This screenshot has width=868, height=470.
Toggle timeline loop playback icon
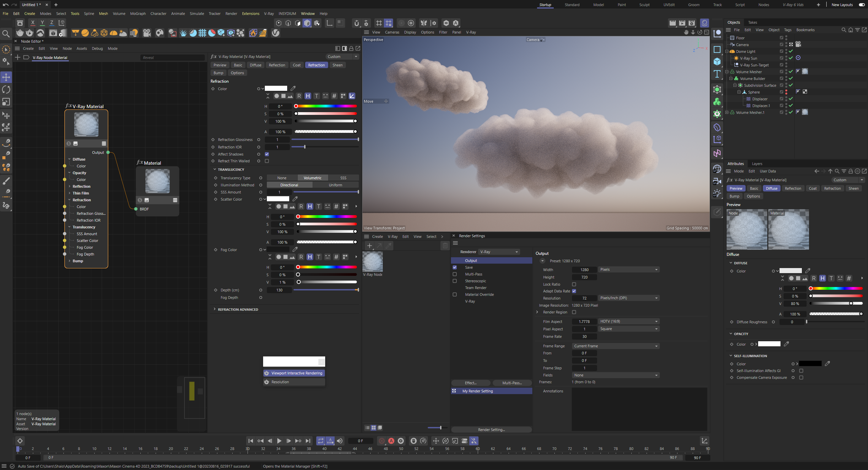click(x=320, y=441)
